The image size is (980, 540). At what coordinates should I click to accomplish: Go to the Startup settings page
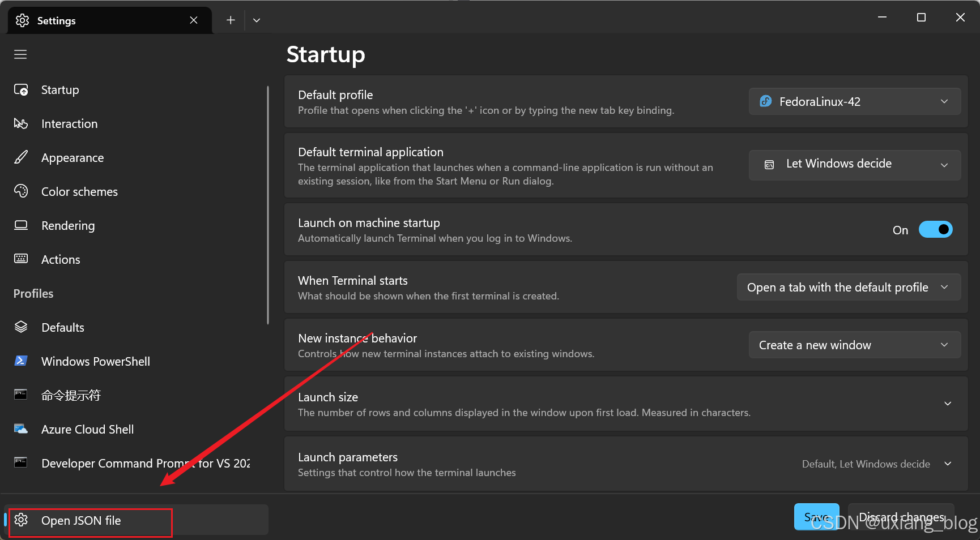pos(135,90)
